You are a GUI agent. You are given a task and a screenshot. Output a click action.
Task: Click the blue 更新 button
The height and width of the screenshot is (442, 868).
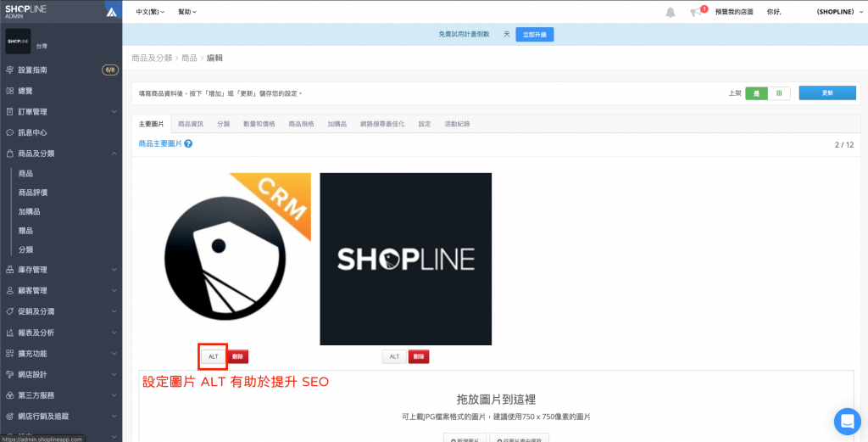tap(827, 93)
